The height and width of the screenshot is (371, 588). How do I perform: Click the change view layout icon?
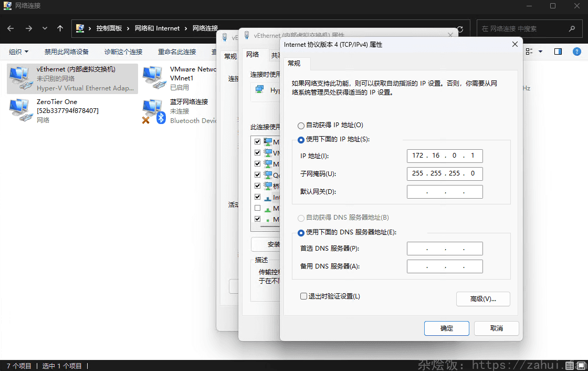coord(528,51)
